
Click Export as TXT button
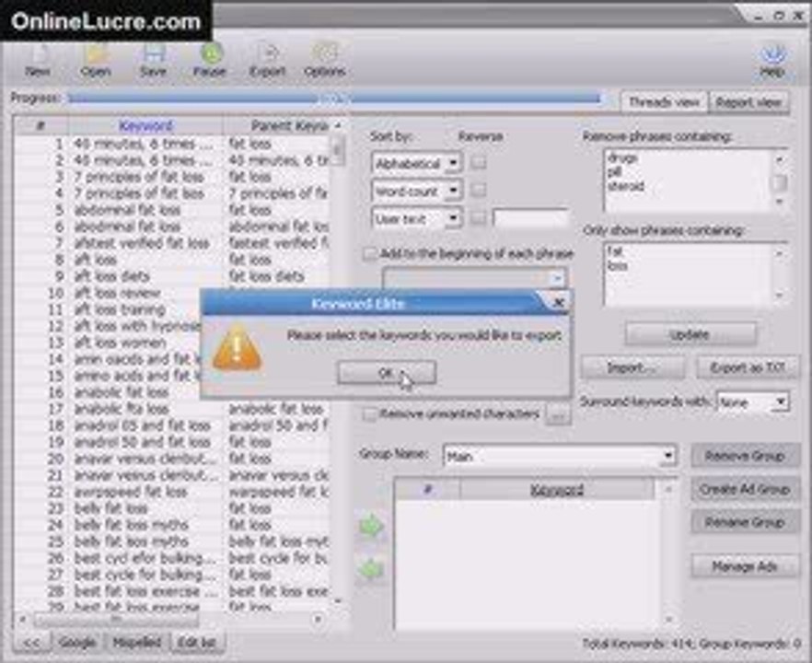pos(747,367)
